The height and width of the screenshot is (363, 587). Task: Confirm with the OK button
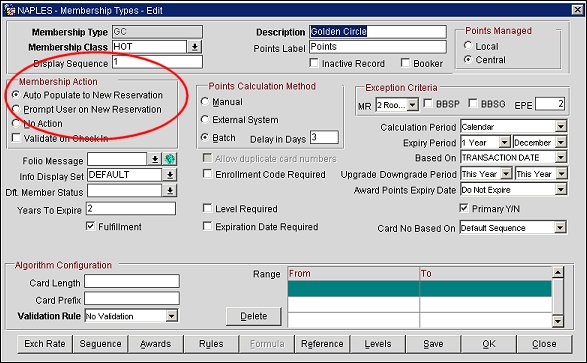489,344
